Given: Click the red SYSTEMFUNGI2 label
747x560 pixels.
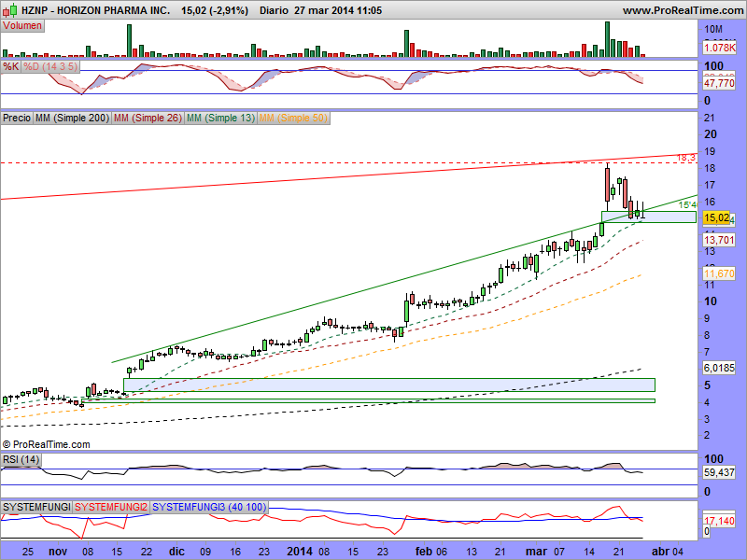Looking at the screenshot, I should click(111, 507).
